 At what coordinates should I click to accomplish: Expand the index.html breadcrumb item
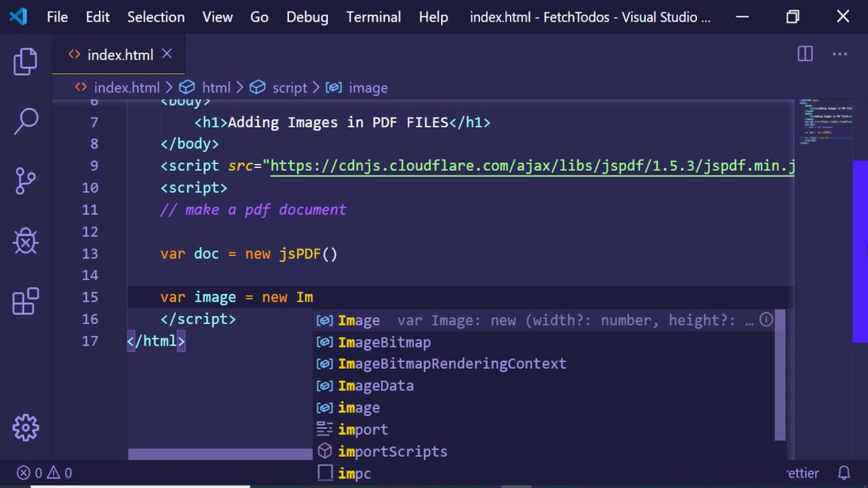click(x=126, y=87)
